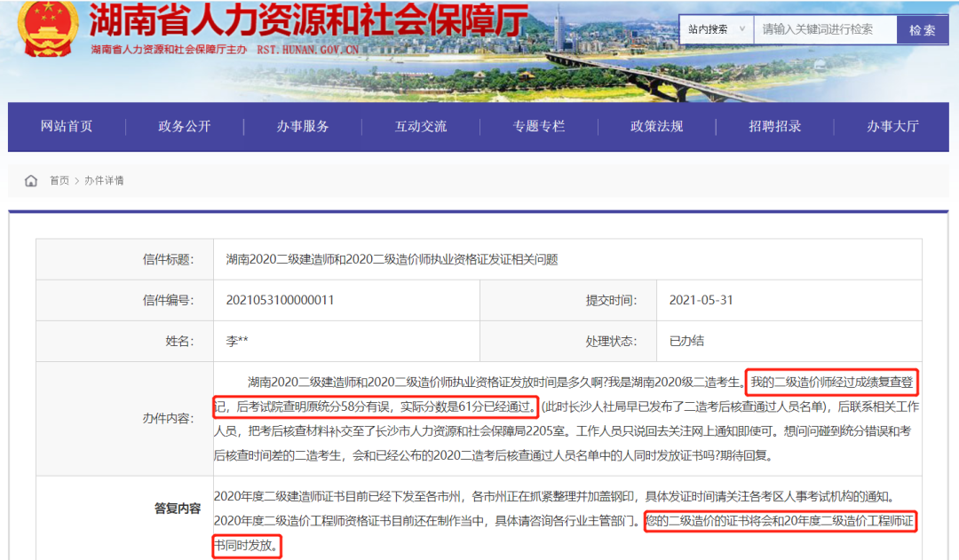This screenshot has width=959, height=560.
Task: Open the 互动交流 navigation tab
Action: [421, 126]
